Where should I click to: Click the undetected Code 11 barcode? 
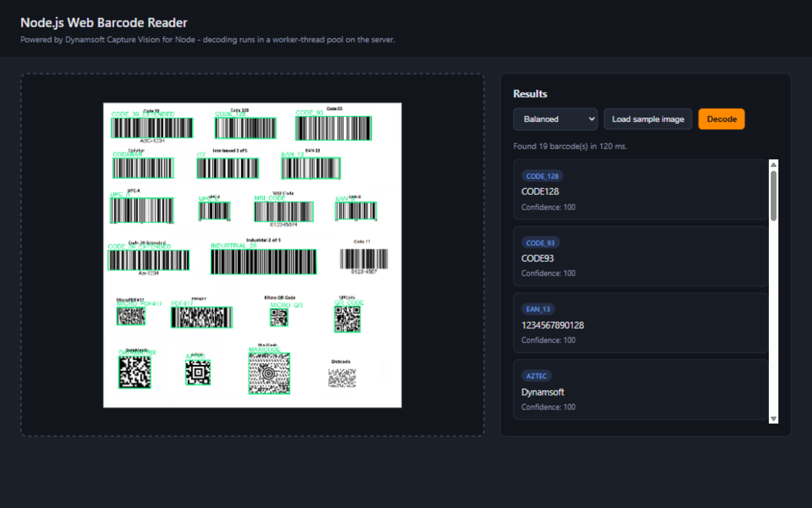coord(363,258)
